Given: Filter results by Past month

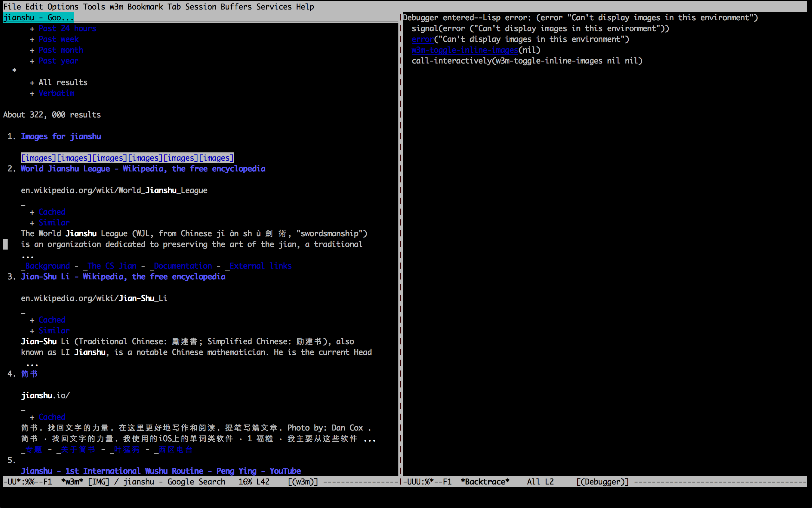Looking at the screenshot, I should (61, 50).
